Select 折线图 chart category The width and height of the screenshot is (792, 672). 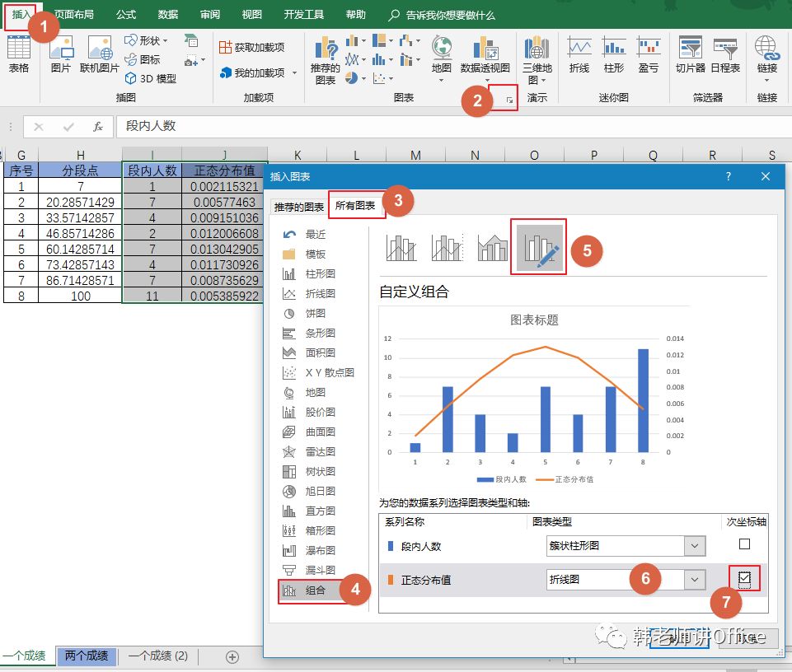point(321,293)
